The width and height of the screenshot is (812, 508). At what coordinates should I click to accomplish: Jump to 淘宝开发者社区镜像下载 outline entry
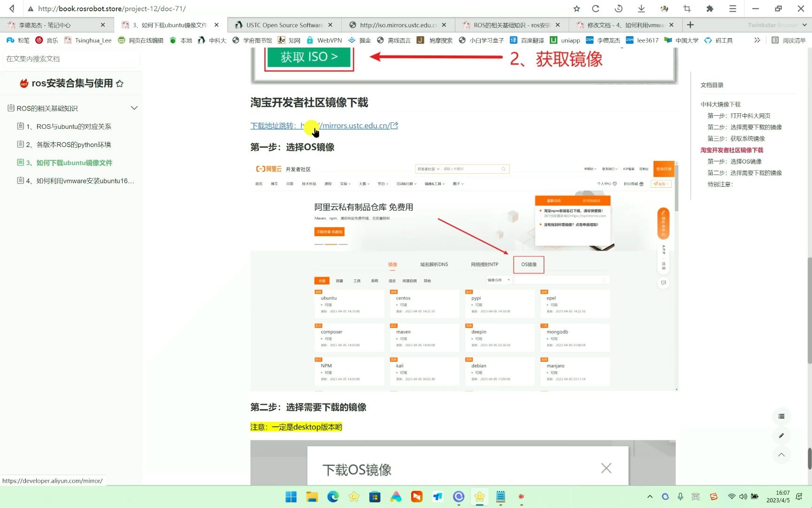pos(732,150)
